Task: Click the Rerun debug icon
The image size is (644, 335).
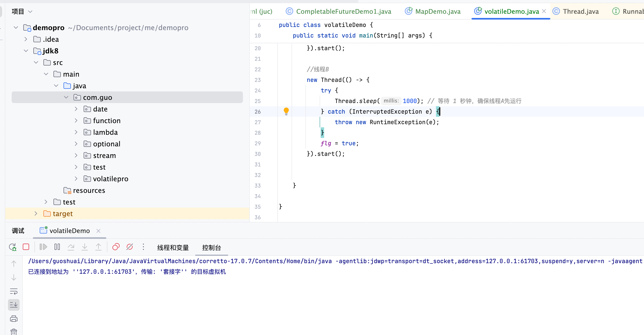Action: click(x=13, y=247)
